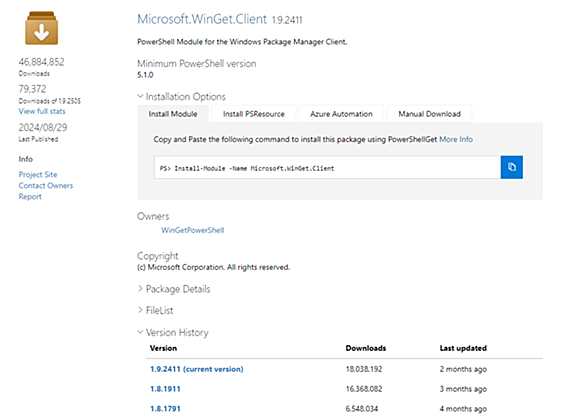Expand the FileList section
586x416 pixels.
(x=155, y=310)
